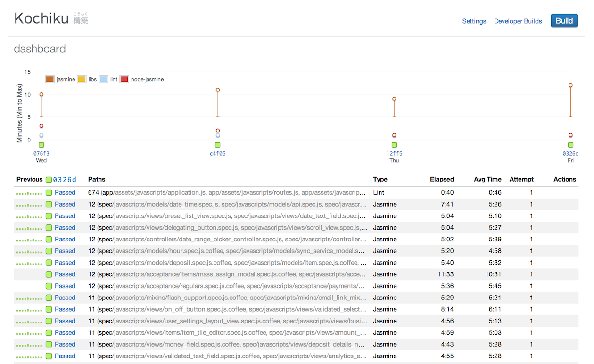The width and height of the screenshot is (594, 364).
Task: Click status icon for user_settings_layout_view row
Action: tap(49, 321)
